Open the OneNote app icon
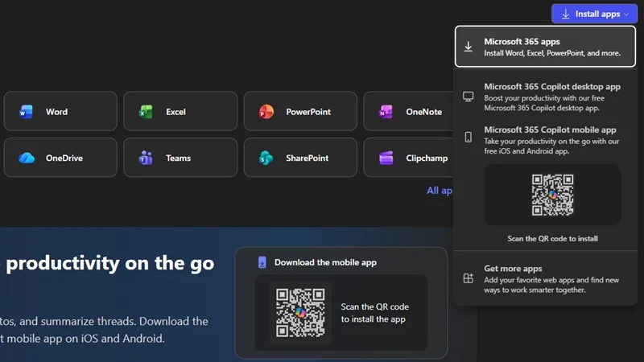Screen dimensions: 644x362 (386, 112)
